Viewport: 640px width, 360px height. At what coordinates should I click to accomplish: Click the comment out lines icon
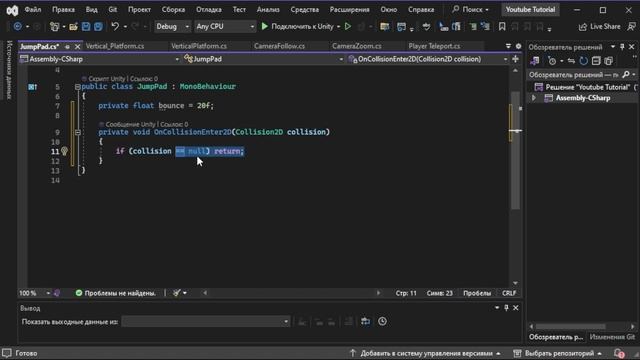click(x=473, y=27)
